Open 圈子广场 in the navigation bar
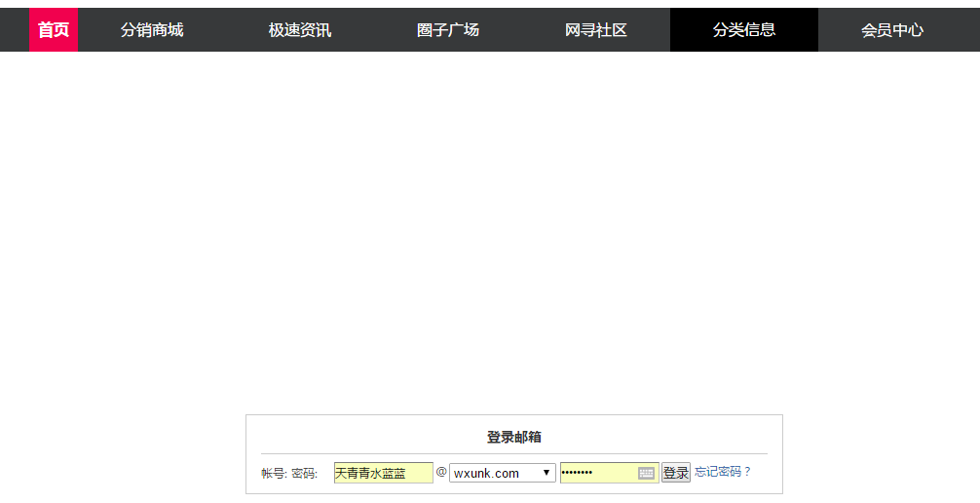The width and height of the screenshot is (980, 503). [x=448, y=30]
